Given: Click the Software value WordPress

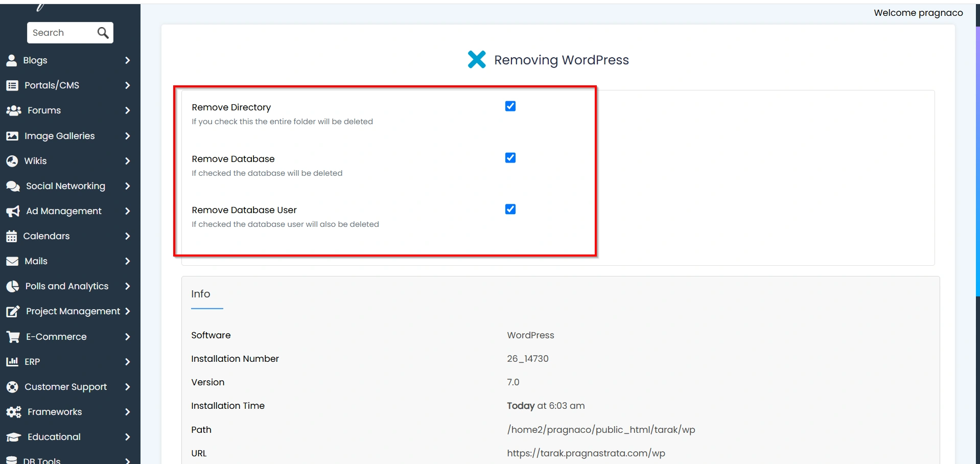Looking at the screenshot, I should (x=530, y=335).
